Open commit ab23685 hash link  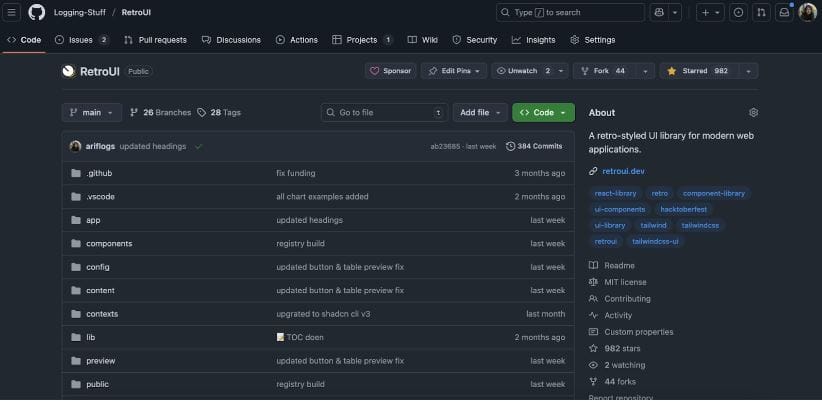[x=446, y=147]
